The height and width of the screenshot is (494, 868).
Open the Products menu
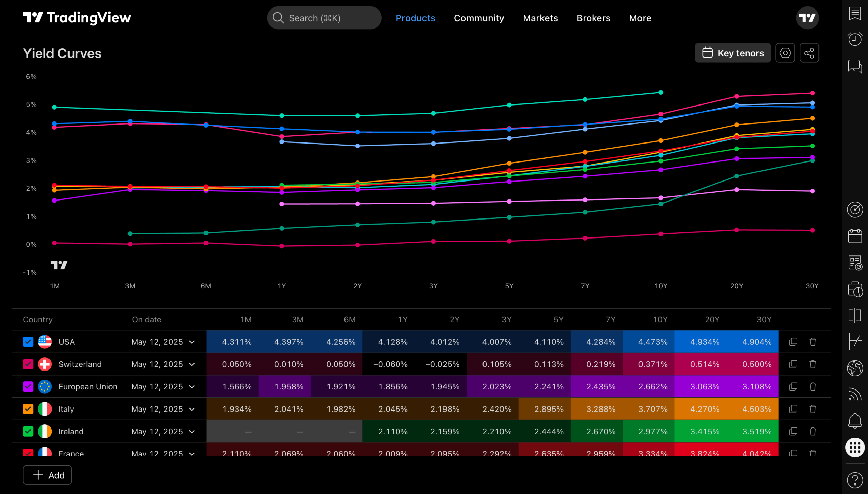(x=415, y=18)
